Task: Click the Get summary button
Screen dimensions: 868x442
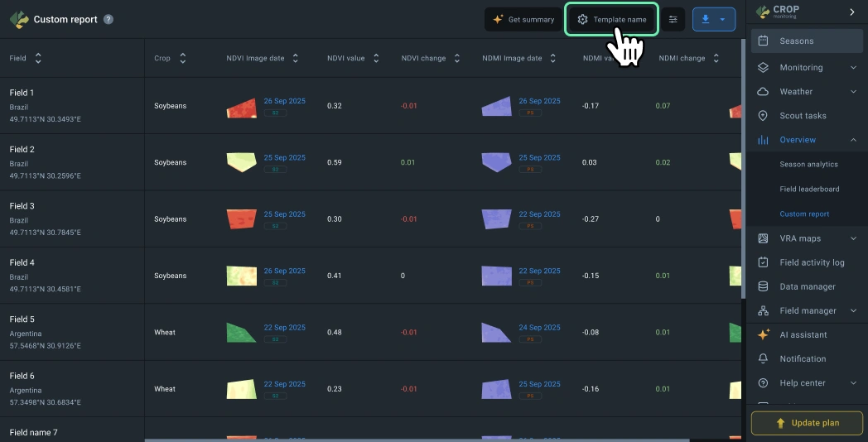Action: click(523, 19)
